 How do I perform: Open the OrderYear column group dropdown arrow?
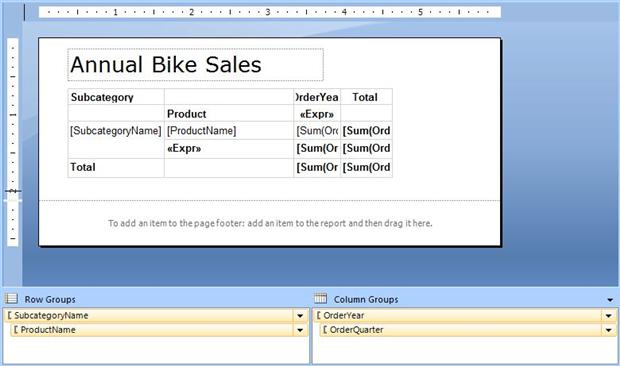point(608,315)
